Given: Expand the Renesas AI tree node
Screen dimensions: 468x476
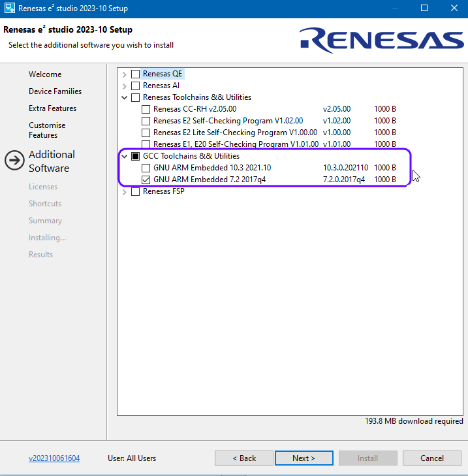Looking at the screenshot, I should point(125,86).
